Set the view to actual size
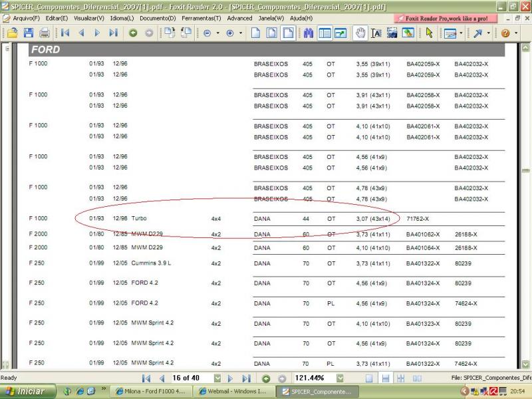The image size is (532, 399). [255, 33]
